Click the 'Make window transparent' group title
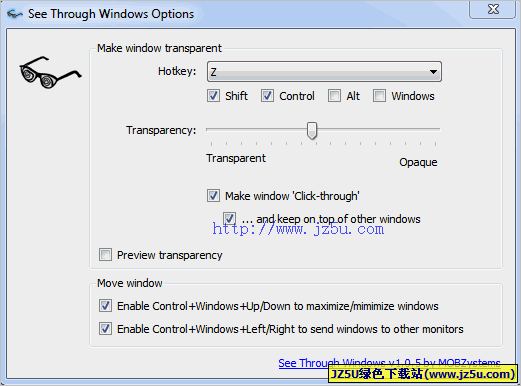 (159, 48)
